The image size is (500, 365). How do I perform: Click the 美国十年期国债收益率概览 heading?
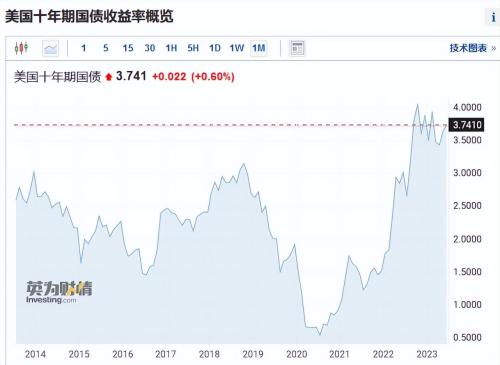click(x=89, y=16)
